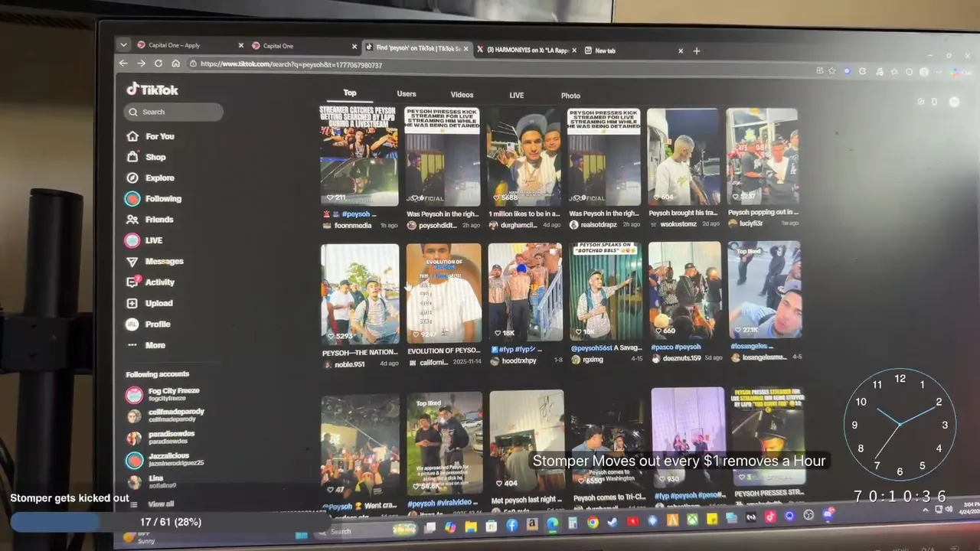Close the TikTok search tab
Image resolution: width=980 pixels, height=551 pixels.
click(x=467, y=49)
